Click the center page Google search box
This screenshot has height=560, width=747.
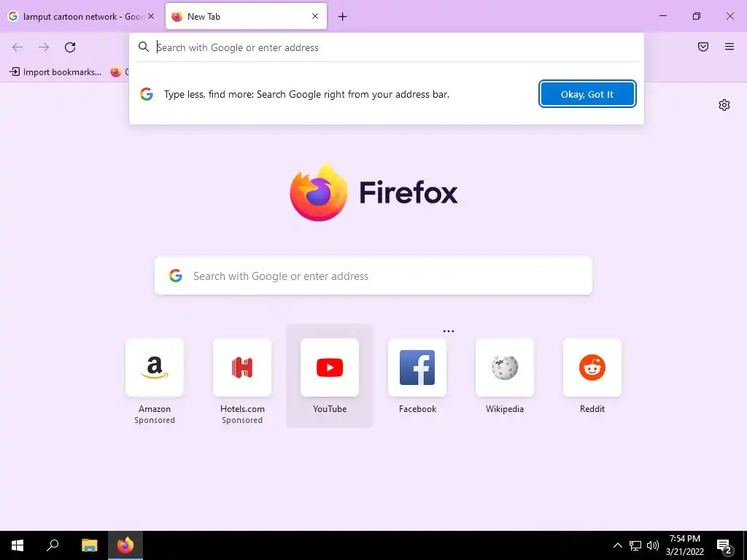pos(373,276)
